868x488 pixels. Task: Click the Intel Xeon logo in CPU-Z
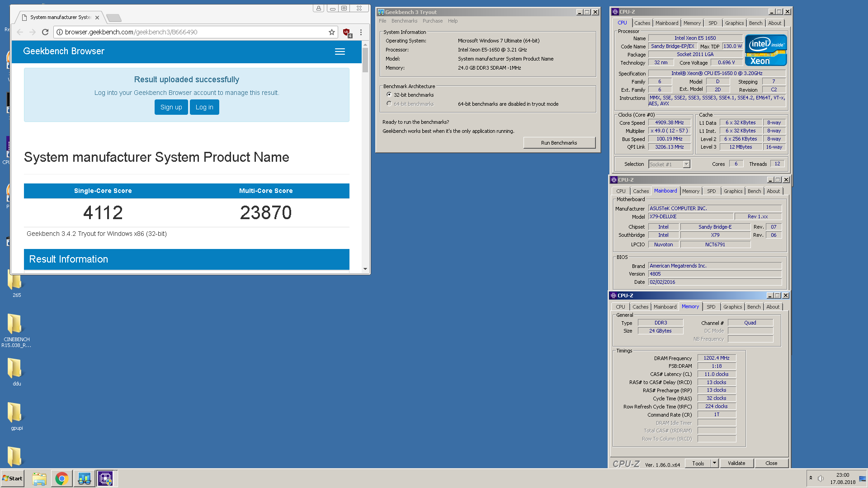click(766, 50)
